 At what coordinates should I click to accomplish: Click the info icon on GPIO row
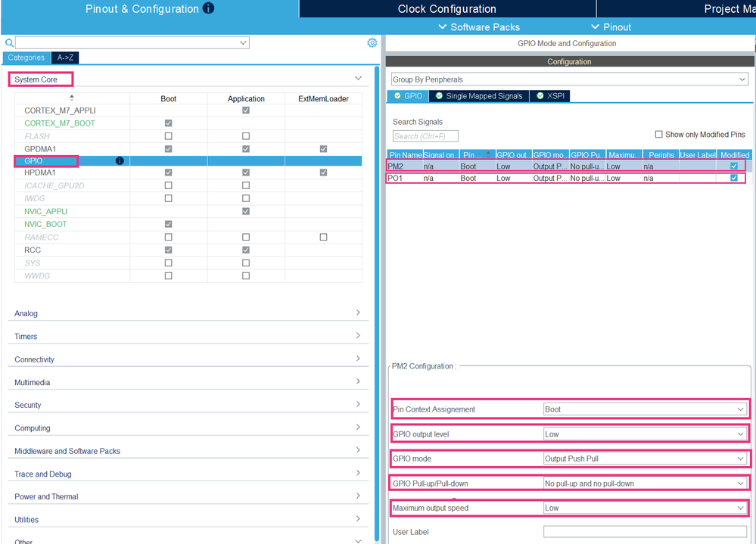120,161
